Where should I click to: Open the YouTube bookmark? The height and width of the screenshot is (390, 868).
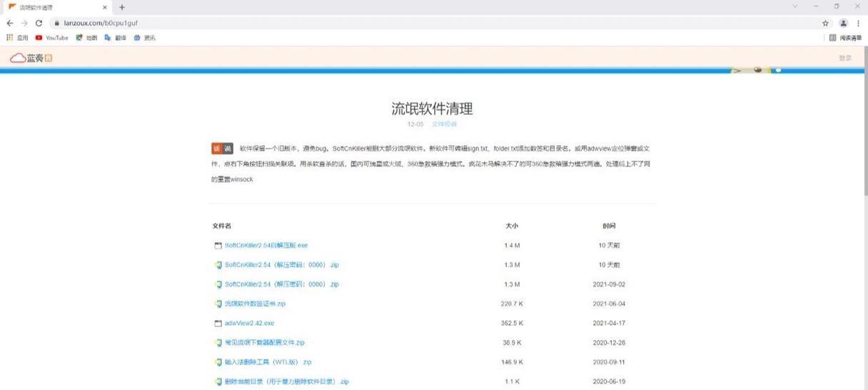52,38
